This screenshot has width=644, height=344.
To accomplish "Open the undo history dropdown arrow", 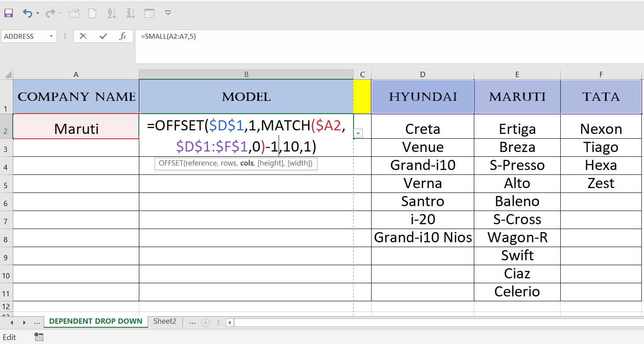I will pos(37,13).
